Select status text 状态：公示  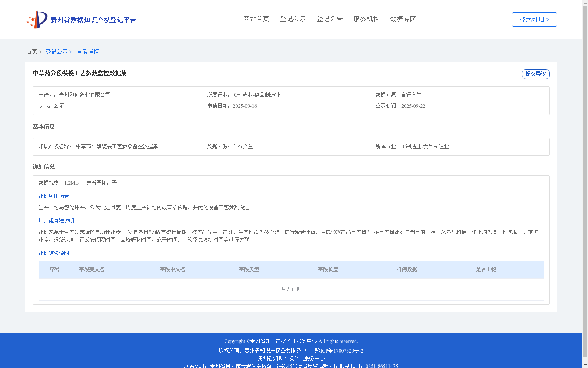[51, 106]
